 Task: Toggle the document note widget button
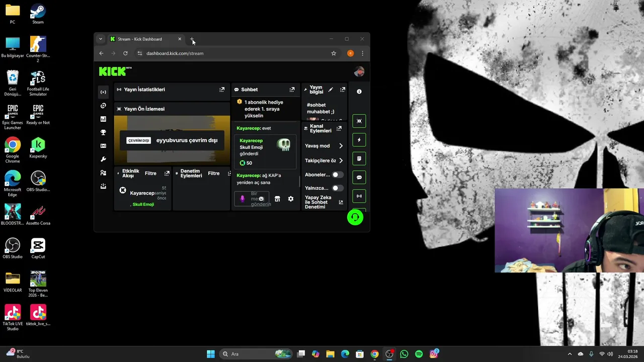click(x=359, y=158)
